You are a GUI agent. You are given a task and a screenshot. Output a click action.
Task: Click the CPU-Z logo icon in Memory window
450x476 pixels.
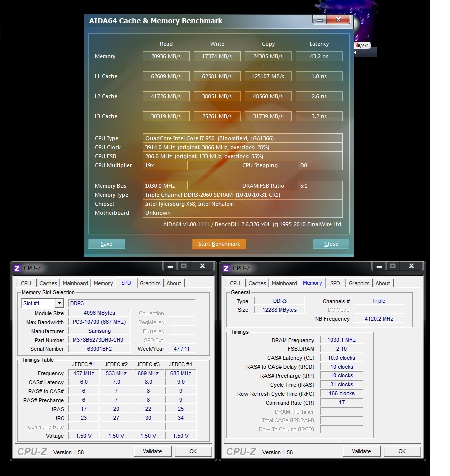pyautogui.click(x=226, y=268)
